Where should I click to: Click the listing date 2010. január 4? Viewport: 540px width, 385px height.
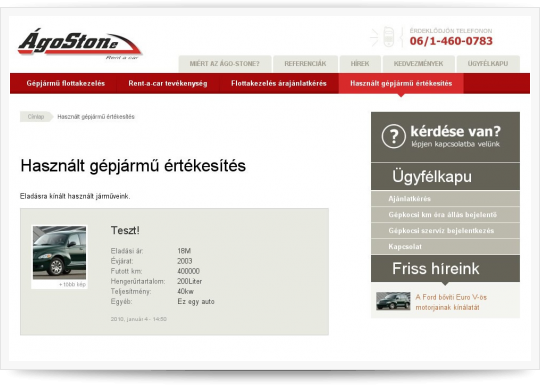pyautogui.click(x=139, y=319)
